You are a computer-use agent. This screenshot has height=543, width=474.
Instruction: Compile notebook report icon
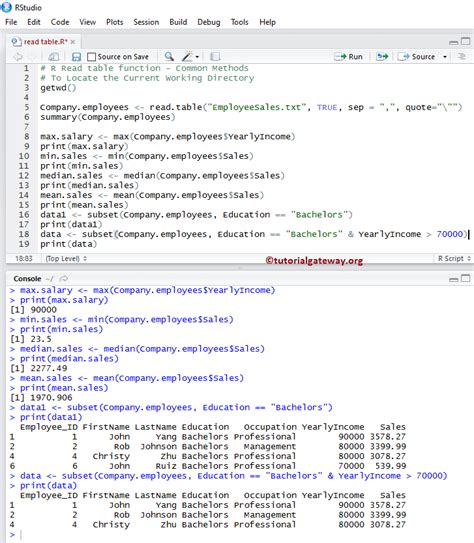215,56
